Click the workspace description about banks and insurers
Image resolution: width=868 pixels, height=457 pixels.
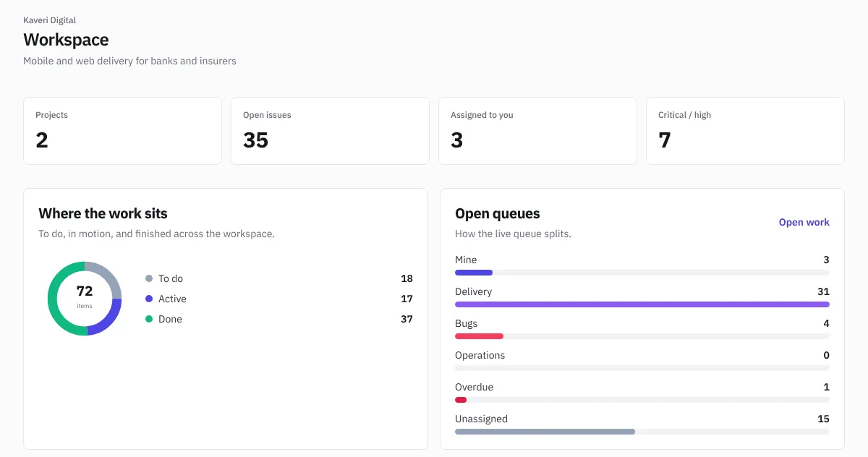pos(129,61)
